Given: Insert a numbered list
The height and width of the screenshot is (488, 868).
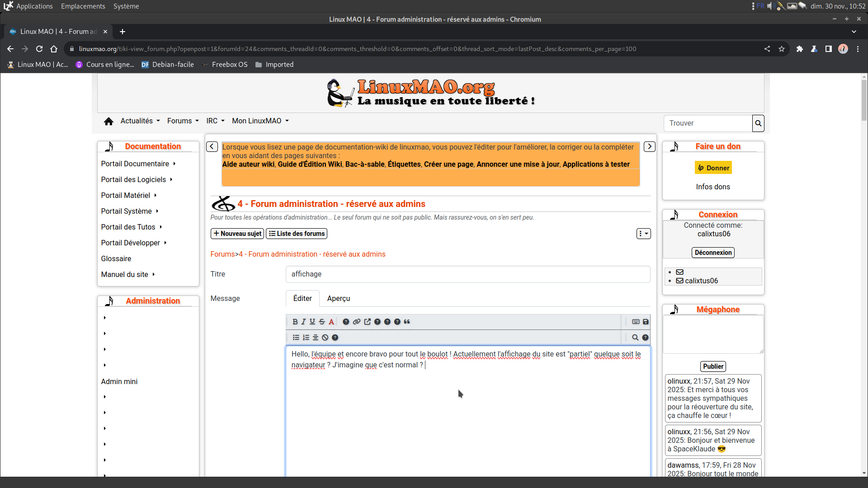Looking at the screenshot, I should (x=306, y=338).
